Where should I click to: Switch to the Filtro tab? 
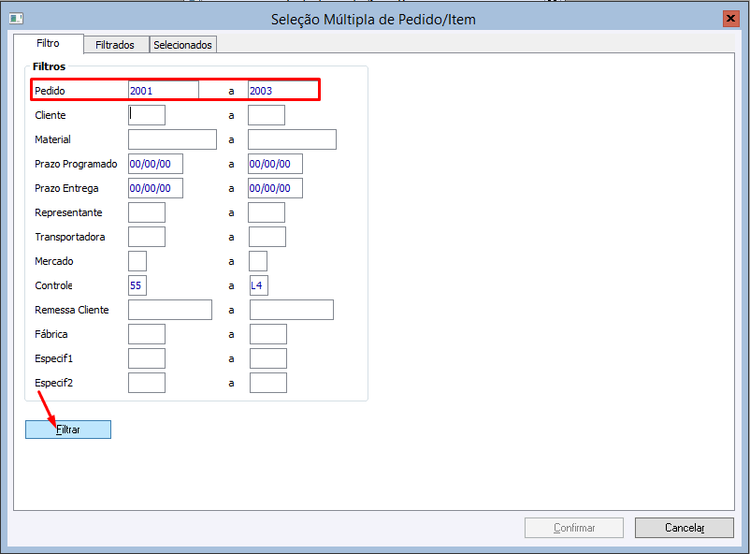coord(48,44)
